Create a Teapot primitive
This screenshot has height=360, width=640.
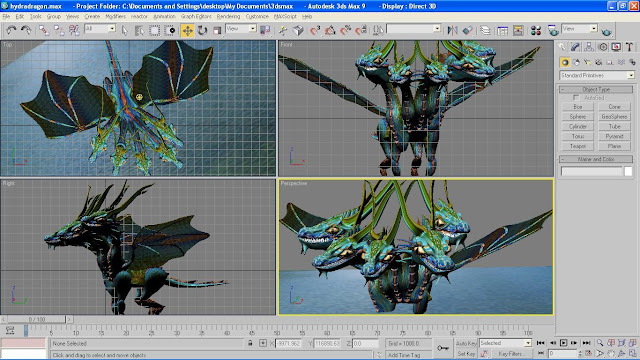pyautogui.click(x=578, y=146)
